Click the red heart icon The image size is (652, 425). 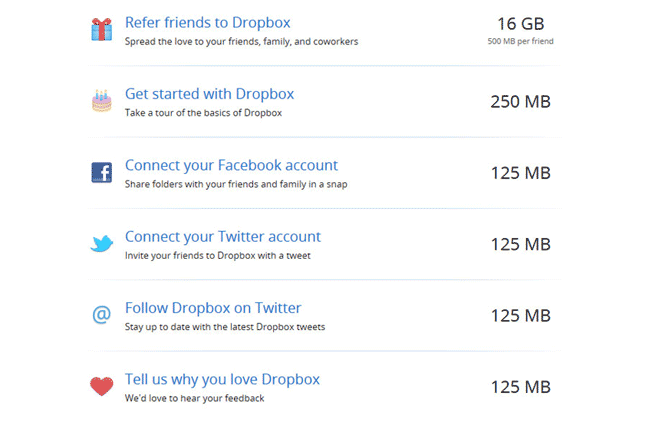(101, 386)
